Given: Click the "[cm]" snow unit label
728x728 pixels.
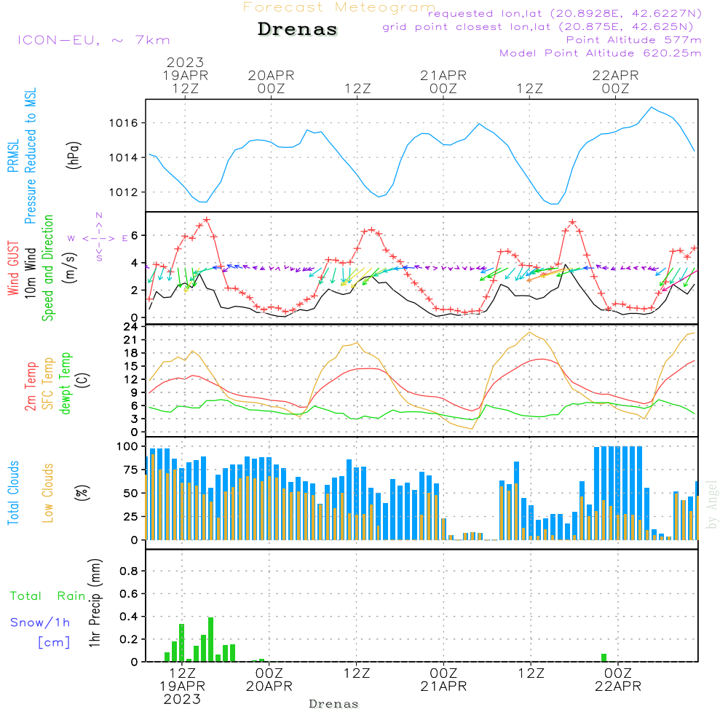Looking at the screenshot, I should (54, 643).
